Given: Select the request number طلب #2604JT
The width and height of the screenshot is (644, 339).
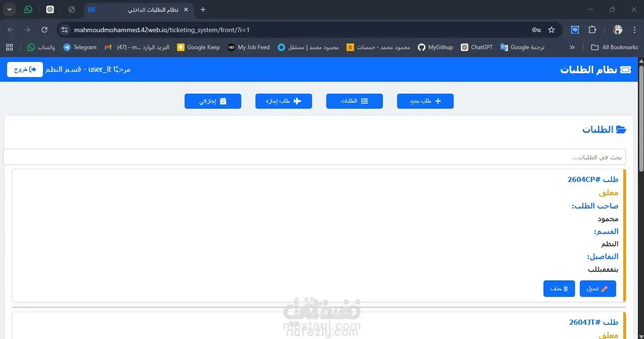Looking at the screenshot, I should tap(594, 322).
